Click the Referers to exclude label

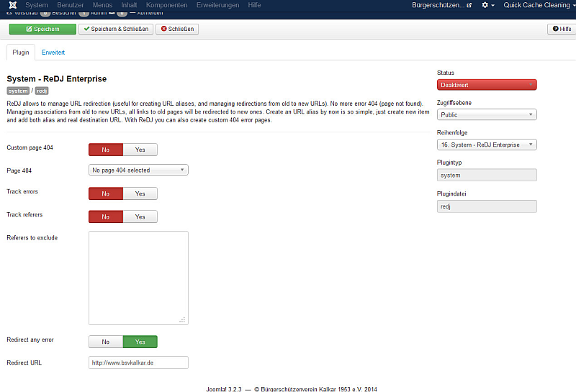32,238
